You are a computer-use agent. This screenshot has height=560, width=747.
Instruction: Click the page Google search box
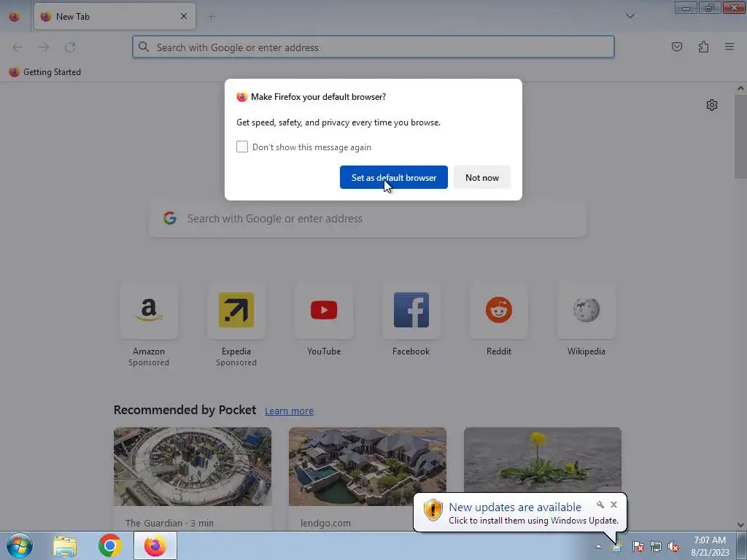(x=368, y=219)
